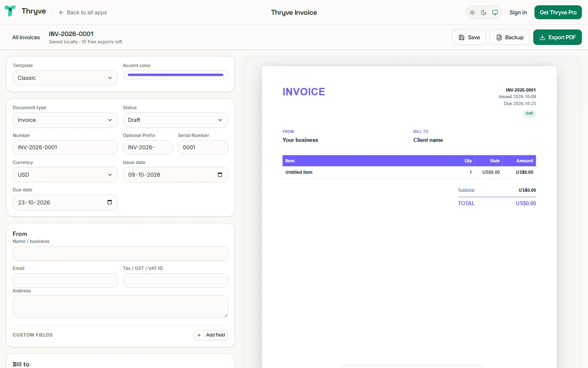Select system theme monitor icon
The width and height of the screenshot is (588, 368).
[495, 13]
